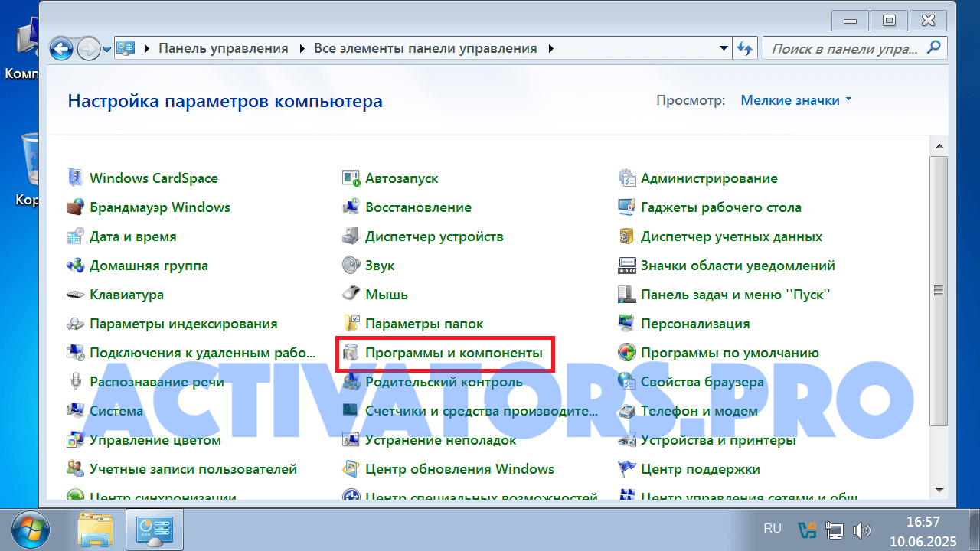The height and width of the screenshot is (551, 980).
Task: Click the network tray icon
Action: tap(834, 530)
